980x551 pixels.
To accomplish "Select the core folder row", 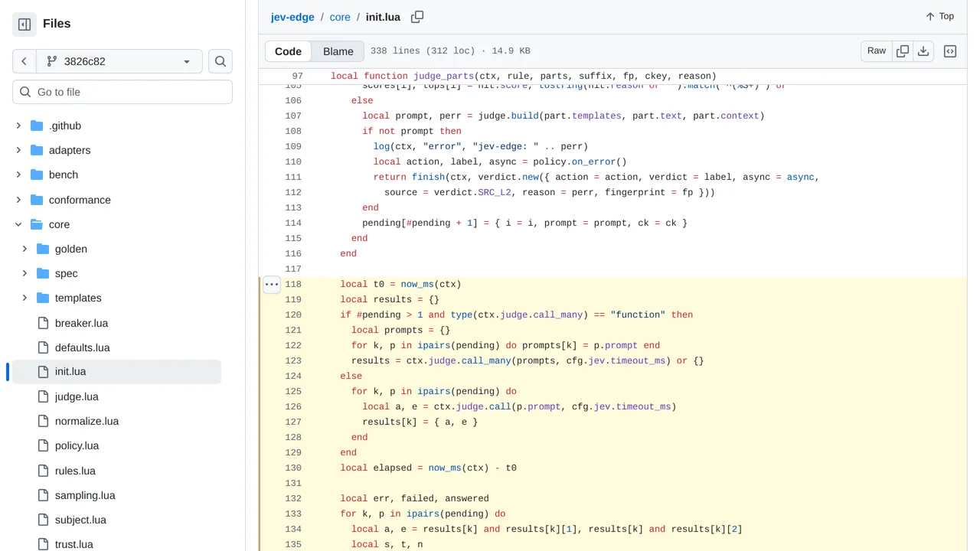I will (116, 224).
